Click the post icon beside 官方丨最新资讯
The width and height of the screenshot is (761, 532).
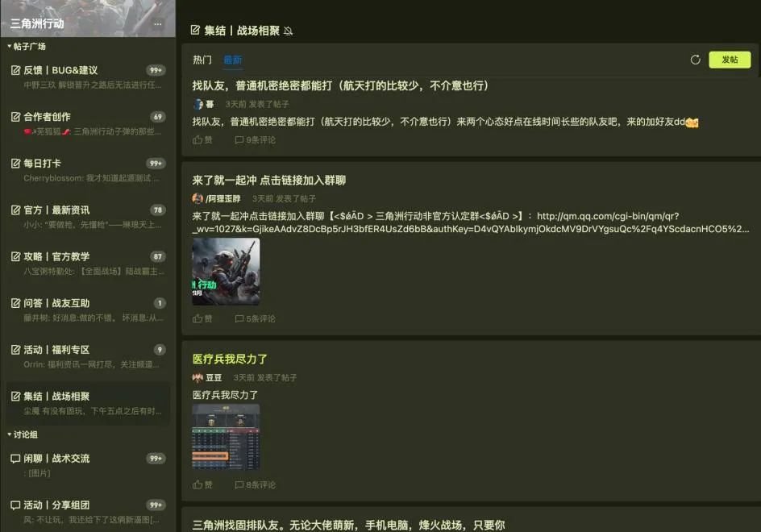click(15, 210)
